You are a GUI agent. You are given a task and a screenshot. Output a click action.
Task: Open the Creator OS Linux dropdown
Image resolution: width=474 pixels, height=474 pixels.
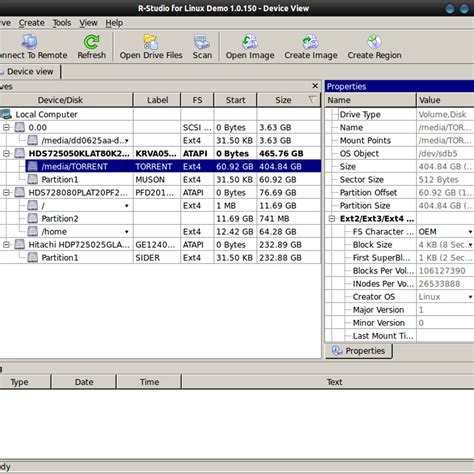point(470,297)
